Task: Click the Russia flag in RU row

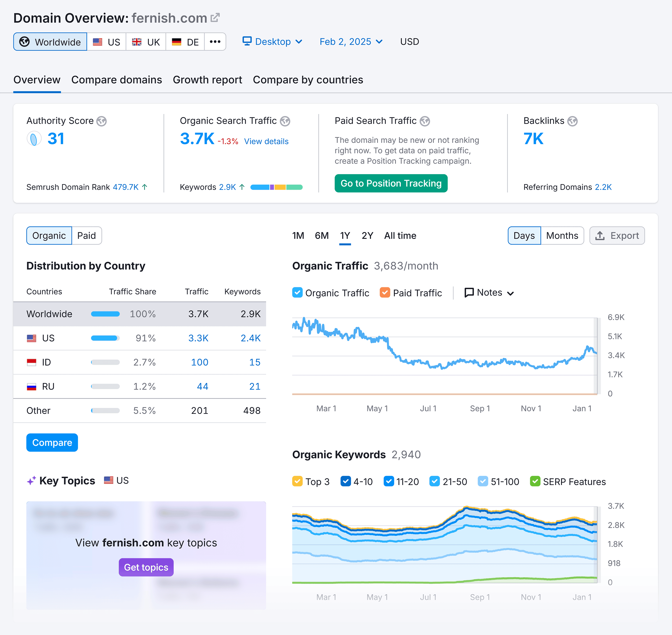Action: click(31, 386)
